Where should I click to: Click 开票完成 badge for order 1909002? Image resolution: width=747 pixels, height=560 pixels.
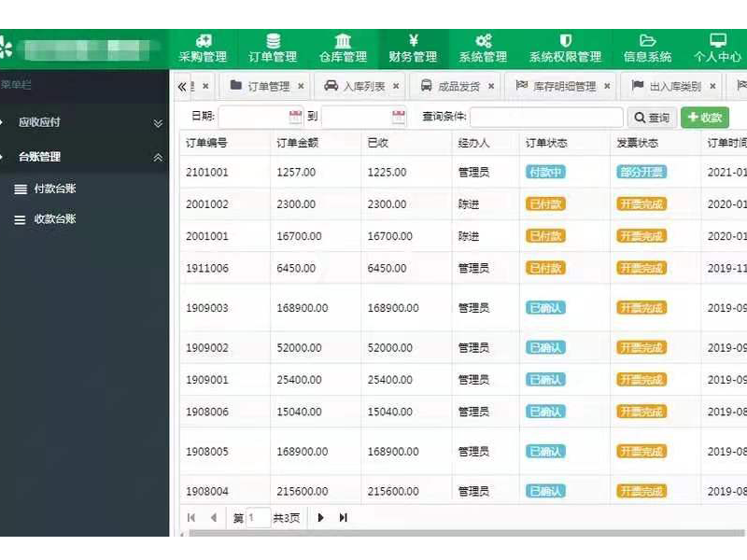[x=641, y=348]
